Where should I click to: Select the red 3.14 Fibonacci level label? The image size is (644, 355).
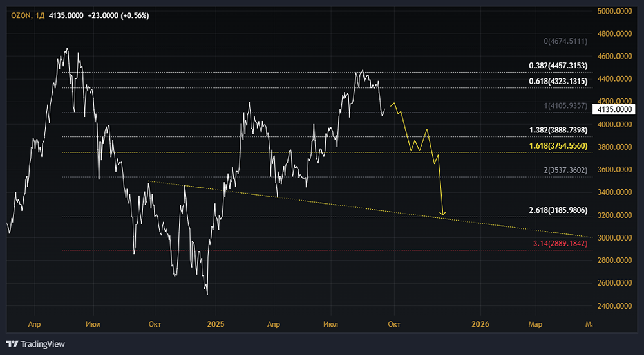pyautogui.click(x=560, y=244)
